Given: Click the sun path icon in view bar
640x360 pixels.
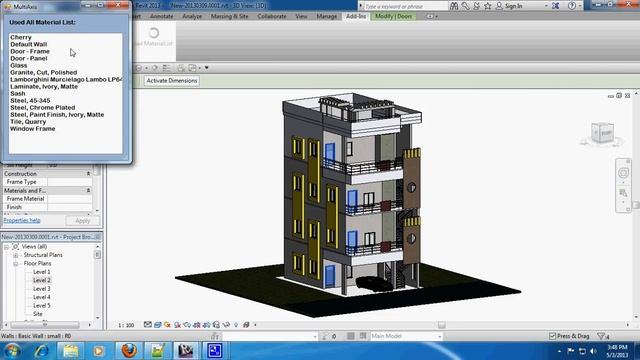Looking at the screenshot, I should pyautogui.click(x=167, y=325).
